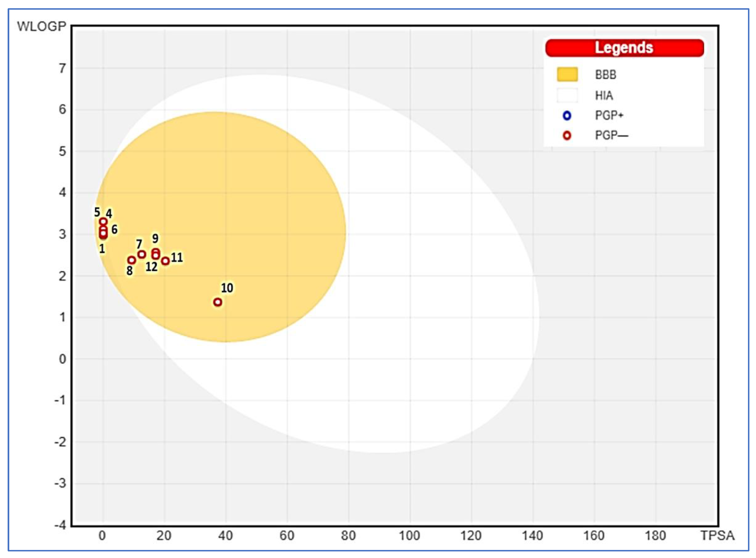Click the TPSA x-axis title
Screen dimensions: 756x558
pos(717,535)
